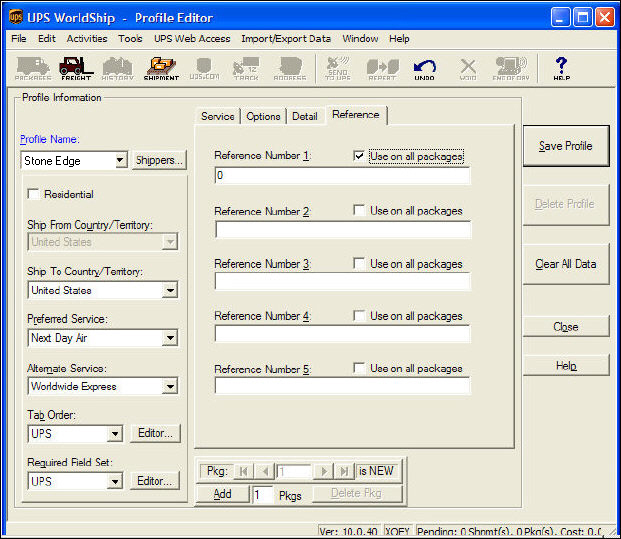The height and width of the screenshot is (539, 621).
Task: Expand the Preferred Service dropdown
Action: [x=170, y=338]
